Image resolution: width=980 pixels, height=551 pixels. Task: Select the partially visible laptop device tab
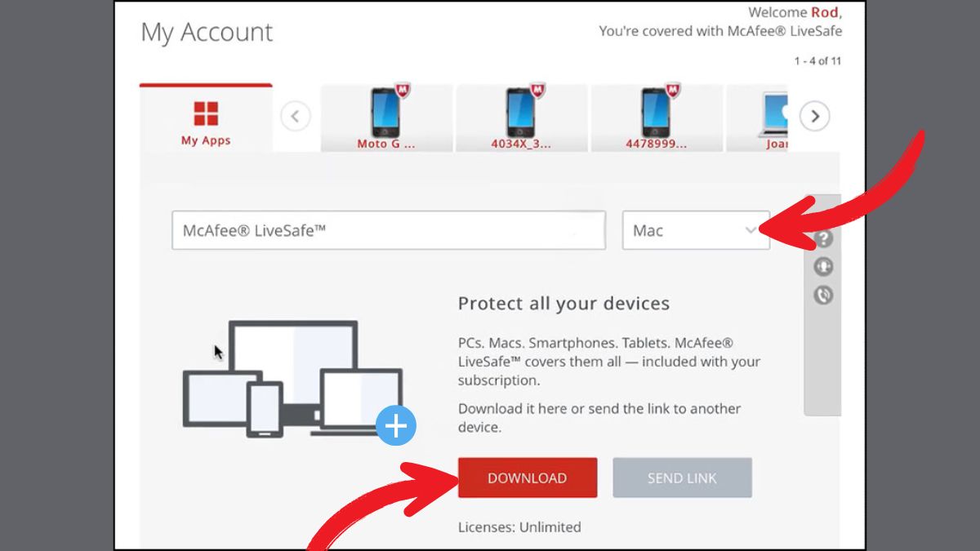[x=757, y=118]
